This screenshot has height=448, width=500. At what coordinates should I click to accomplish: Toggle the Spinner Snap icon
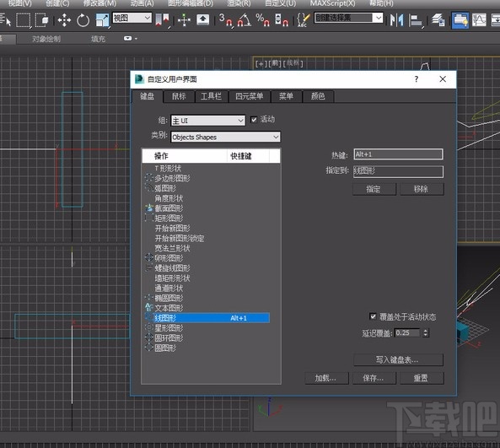tap(282, 19)
